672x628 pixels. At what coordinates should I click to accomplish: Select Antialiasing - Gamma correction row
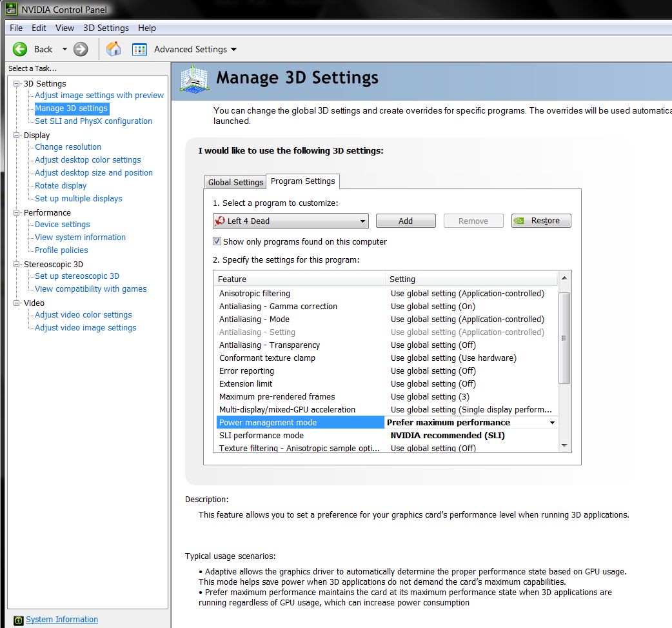tap(386, 307)
